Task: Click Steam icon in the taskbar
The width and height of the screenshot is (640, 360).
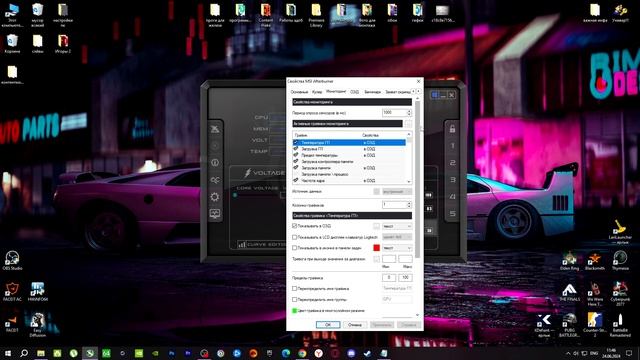Action: click(x=367, y=353)
